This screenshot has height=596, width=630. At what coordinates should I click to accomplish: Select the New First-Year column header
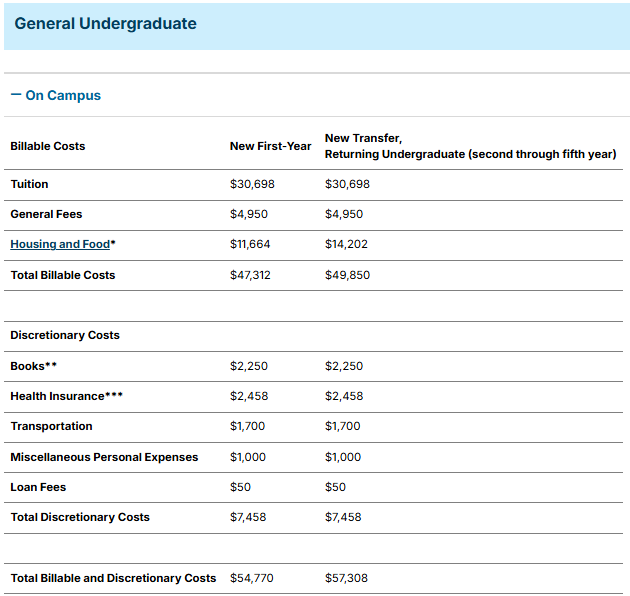270,146
